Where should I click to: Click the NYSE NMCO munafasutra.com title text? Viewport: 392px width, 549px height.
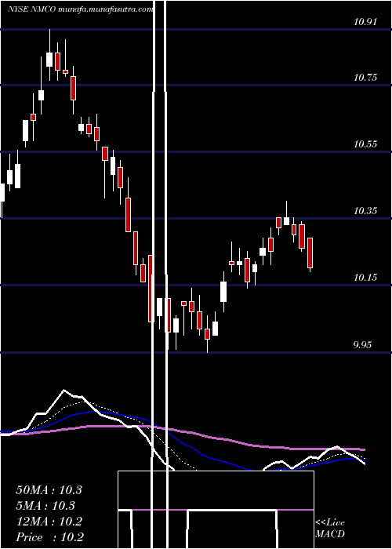81,9
